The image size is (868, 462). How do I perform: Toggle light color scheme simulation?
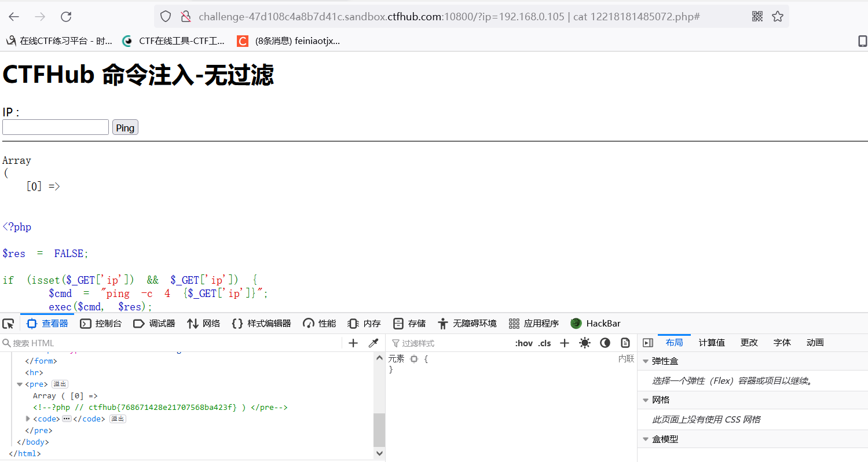585,343
